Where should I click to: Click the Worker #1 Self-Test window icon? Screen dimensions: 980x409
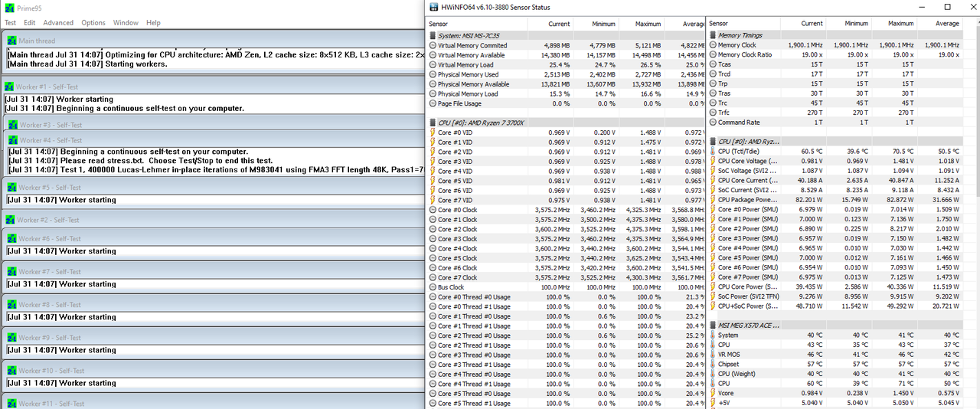[x=9, y=87]
